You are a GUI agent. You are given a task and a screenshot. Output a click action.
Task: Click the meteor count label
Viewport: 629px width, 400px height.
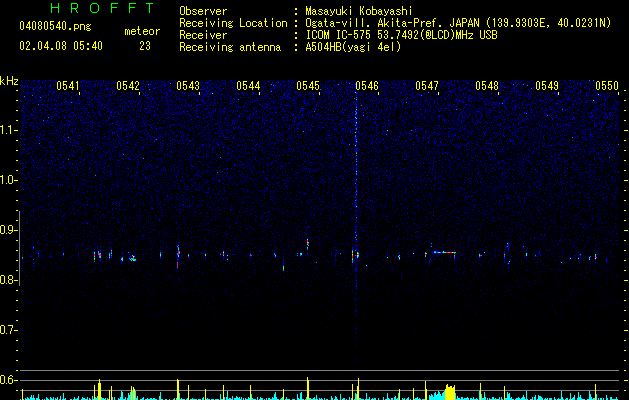point(142,31)
